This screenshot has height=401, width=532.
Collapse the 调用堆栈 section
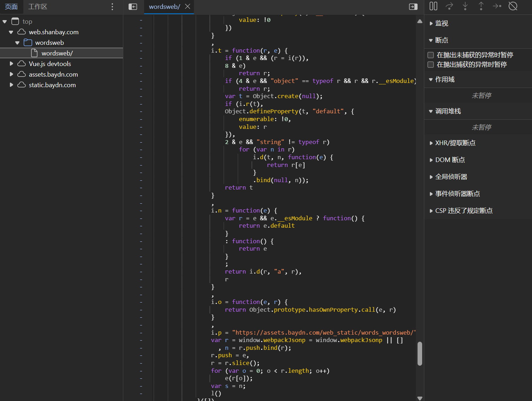pyautogui.click(x=448, y=111)
